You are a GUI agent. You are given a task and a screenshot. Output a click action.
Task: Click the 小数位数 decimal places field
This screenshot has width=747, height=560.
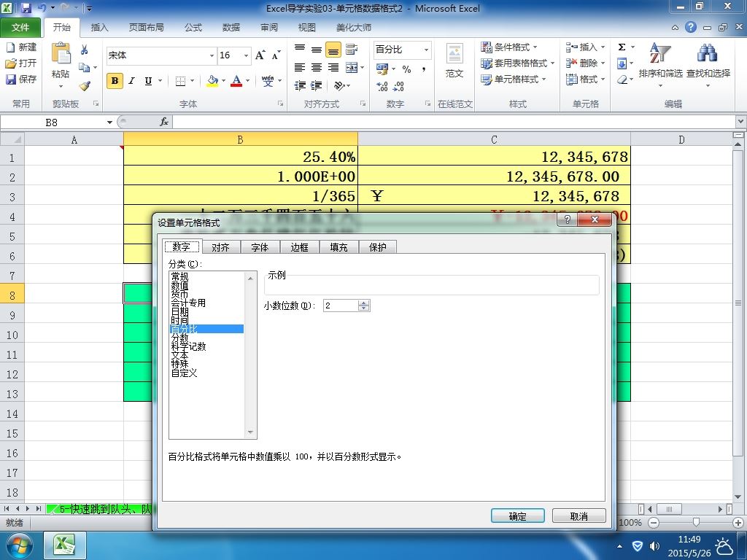pyautogui.click(x=340, y=306)
